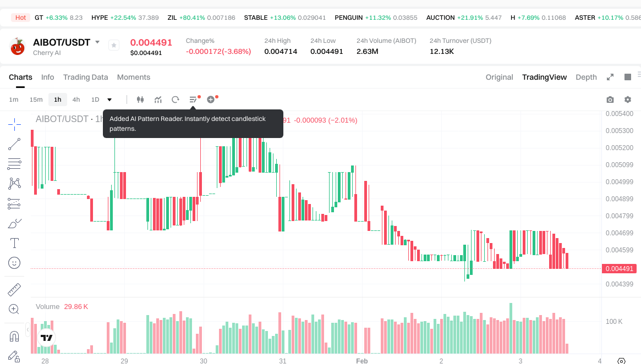Expand the chart to fullscreen
The height and width of the screenshot is (364, 641).
coord(610,77)
